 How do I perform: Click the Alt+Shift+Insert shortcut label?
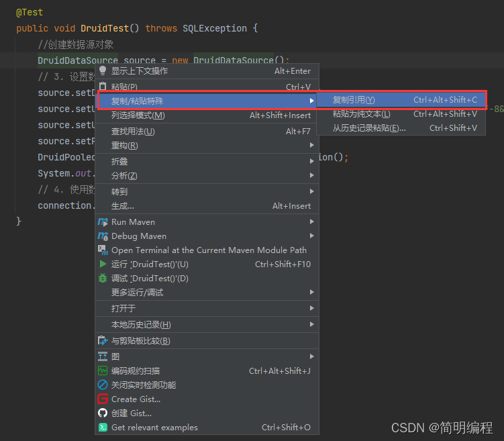tap(281, 115)
